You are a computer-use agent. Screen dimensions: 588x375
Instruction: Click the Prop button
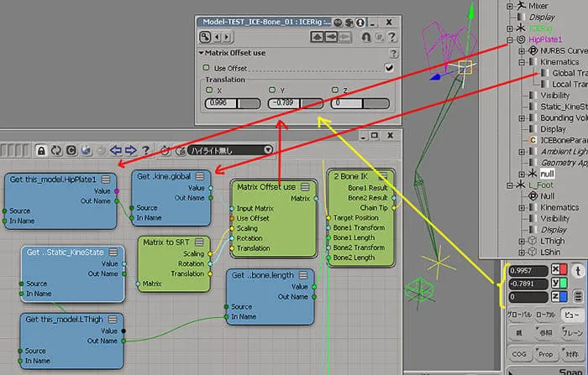tap(546, 354)
